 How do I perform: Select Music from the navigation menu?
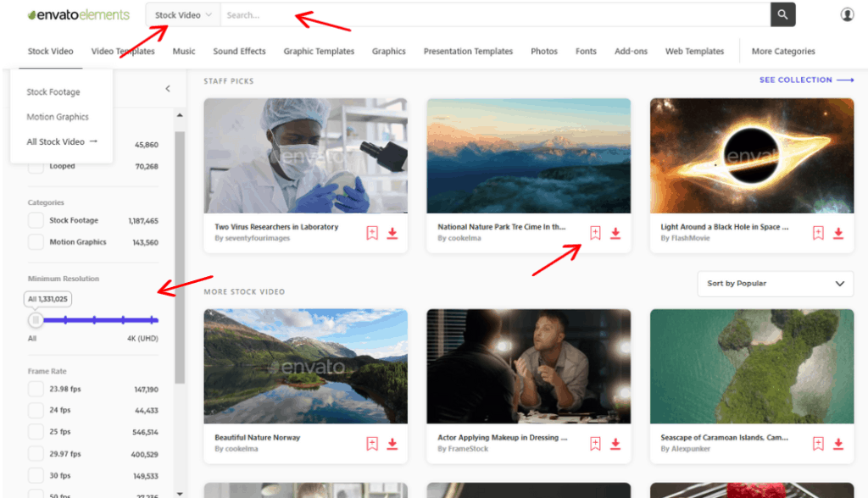[183, 51]
